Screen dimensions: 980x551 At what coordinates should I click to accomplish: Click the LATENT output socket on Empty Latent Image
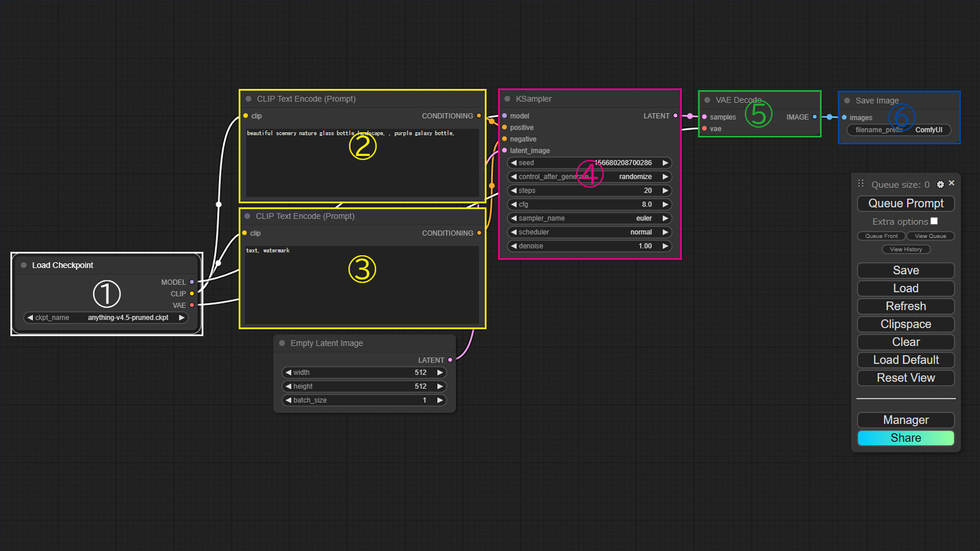[x=450, y=360]
